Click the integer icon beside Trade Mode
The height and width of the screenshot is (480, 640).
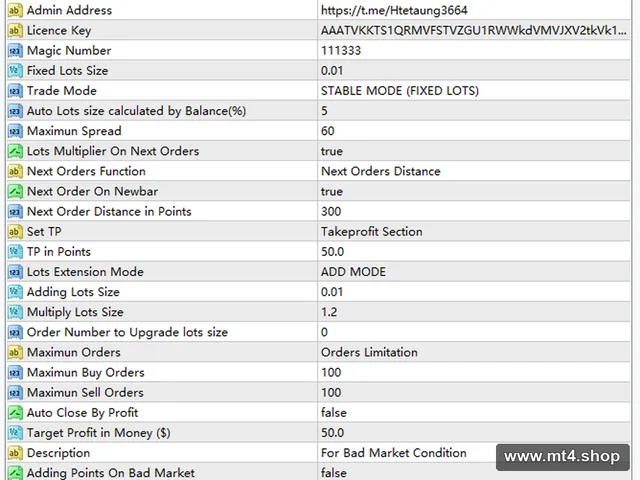pos(15,91)
